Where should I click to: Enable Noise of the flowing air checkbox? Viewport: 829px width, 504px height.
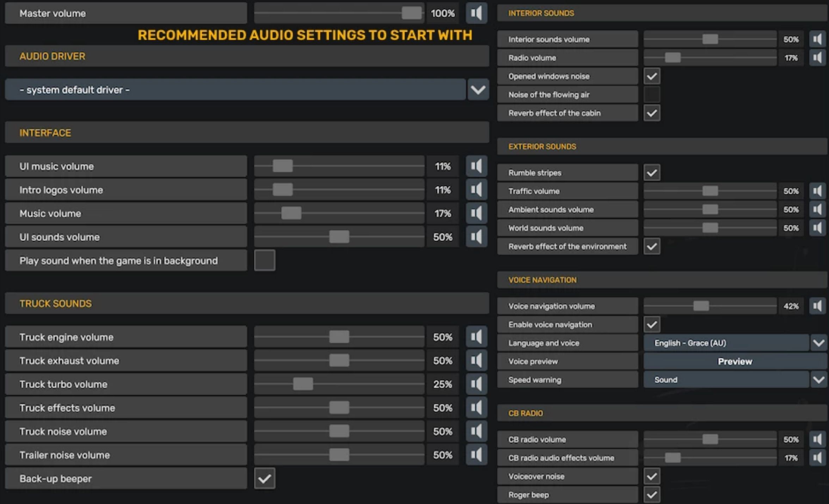coord(651,94)
